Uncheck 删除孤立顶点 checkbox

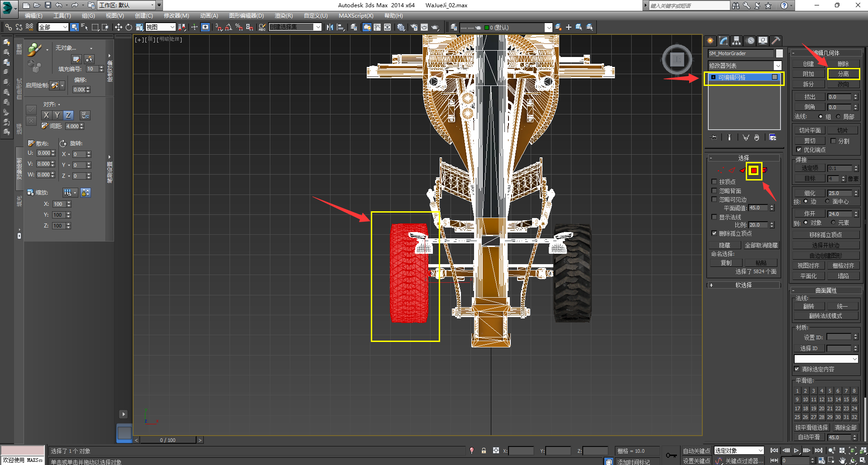[714, 233]
